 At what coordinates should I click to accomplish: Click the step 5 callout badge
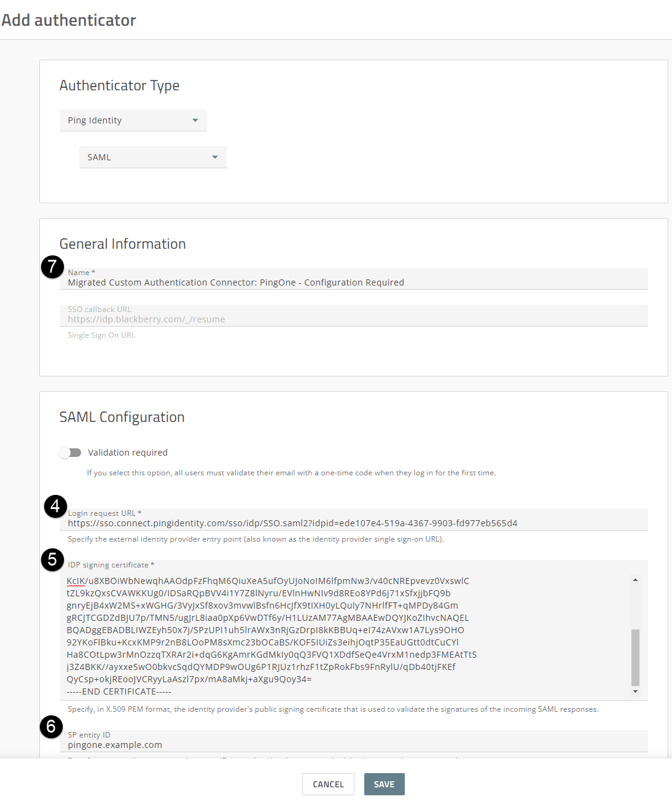[x=53, y=559]
